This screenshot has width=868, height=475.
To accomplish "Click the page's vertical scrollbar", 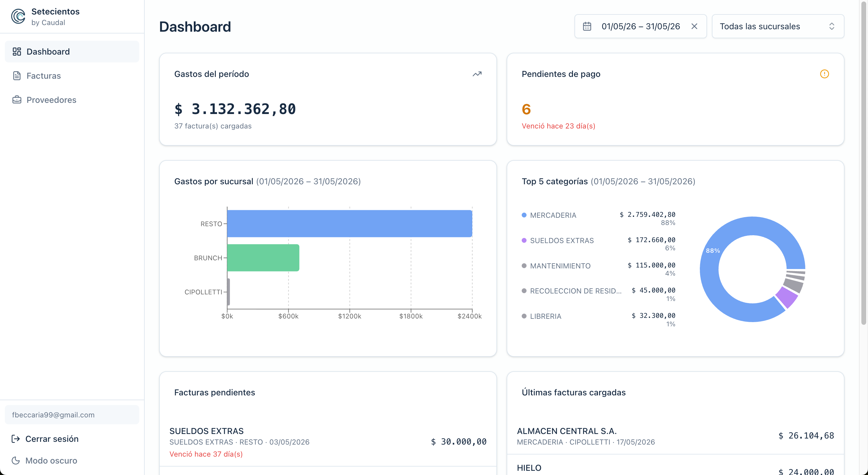I will [x=863, y=163].
